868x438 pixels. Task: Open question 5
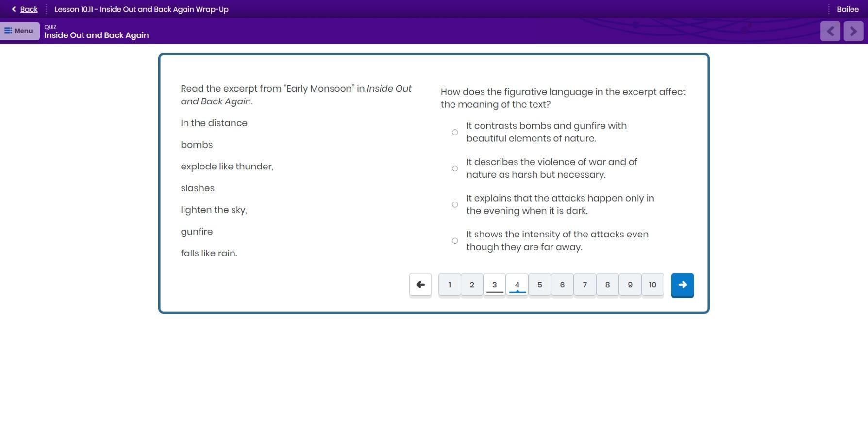point(539,285)
